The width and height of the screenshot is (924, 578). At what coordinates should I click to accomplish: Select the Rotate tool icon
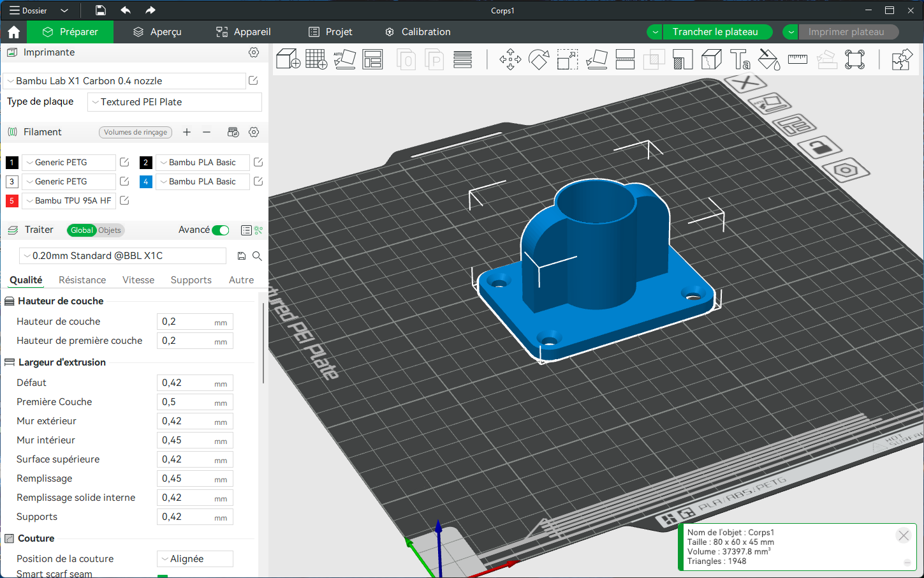pyautogui.click(x=539, y=59)
